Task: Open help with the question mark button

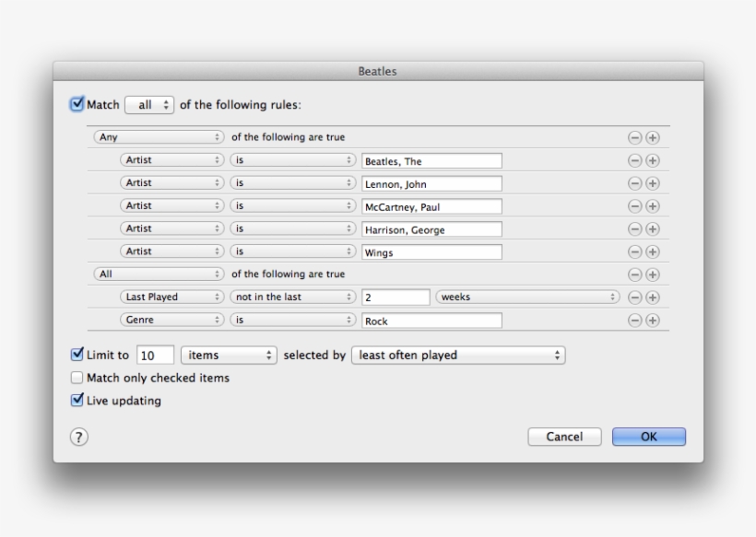Action: coord(79,438)
